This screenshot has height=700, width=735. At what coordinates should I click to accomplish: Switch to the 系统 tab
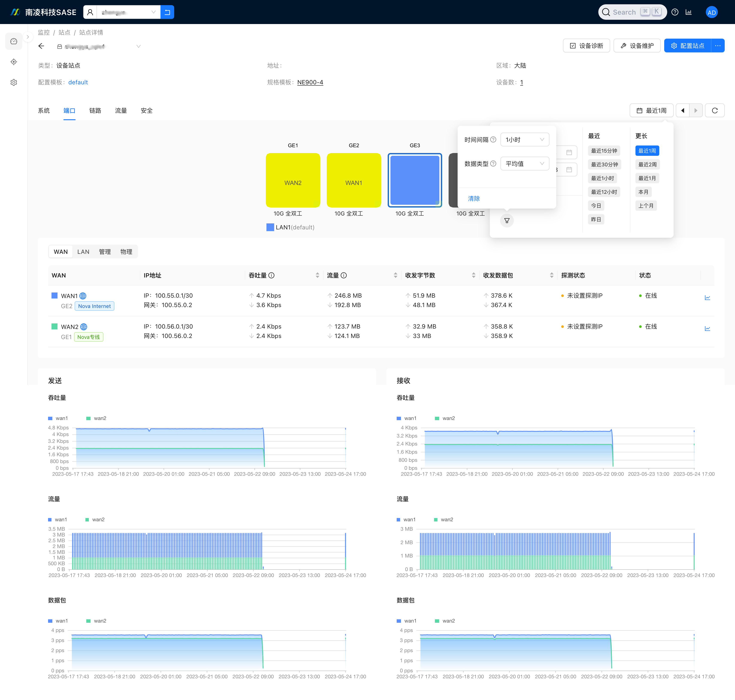44,111
